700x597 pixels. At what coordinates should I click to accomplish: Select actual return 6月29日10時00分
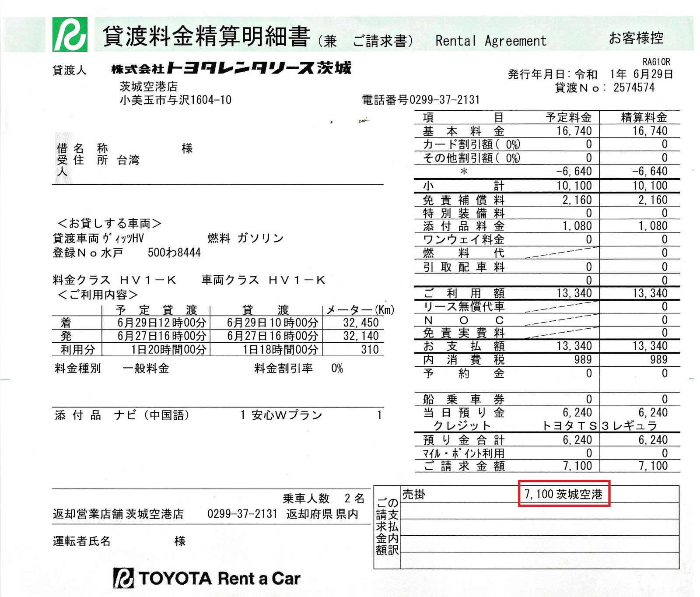coord(272,323)
